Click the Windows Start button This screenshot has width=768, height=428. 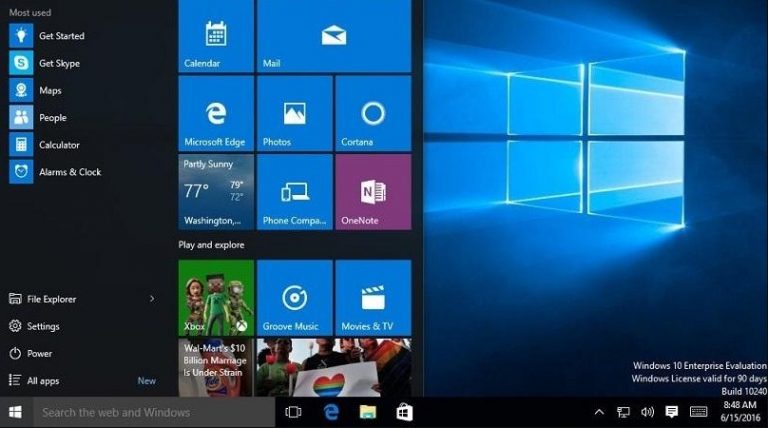(16, 412)
